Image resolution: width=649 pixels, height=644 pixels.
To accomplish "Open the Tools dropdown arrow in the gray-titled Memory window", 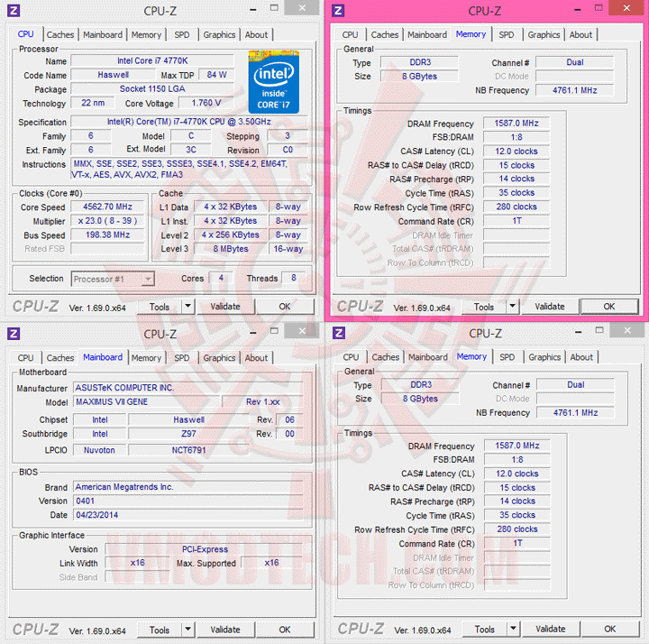I will pos(513,629).
